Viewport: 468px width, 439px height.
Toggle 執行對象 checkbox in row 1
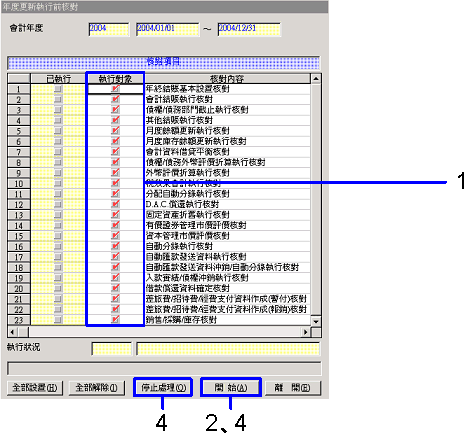click(x=115, y=89)
